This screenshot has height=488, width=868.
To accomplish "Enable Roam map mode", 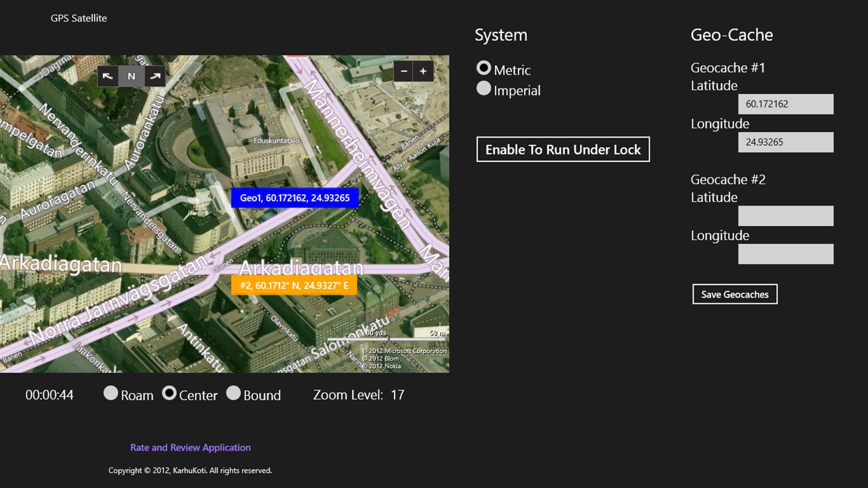I will pyautogui.click(x=112, y=393).
